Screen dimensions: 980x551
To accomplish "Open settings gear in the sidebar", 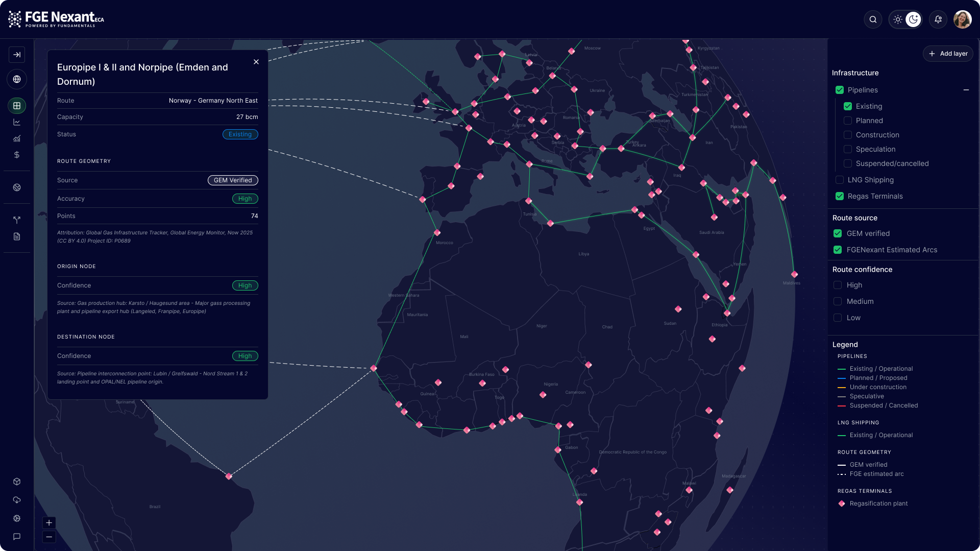I will tap(17, 518).
